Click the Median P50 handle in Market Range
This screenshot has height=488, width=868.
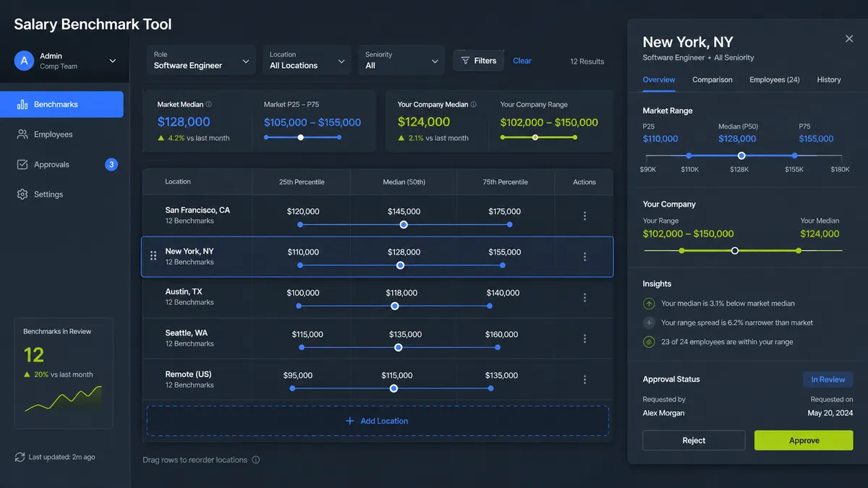click(x=741, y=155)
